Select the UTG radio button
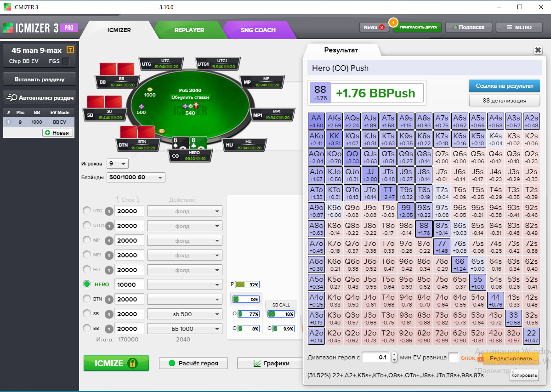The height and width of the screenshot is (392, 551). (87, 211)
